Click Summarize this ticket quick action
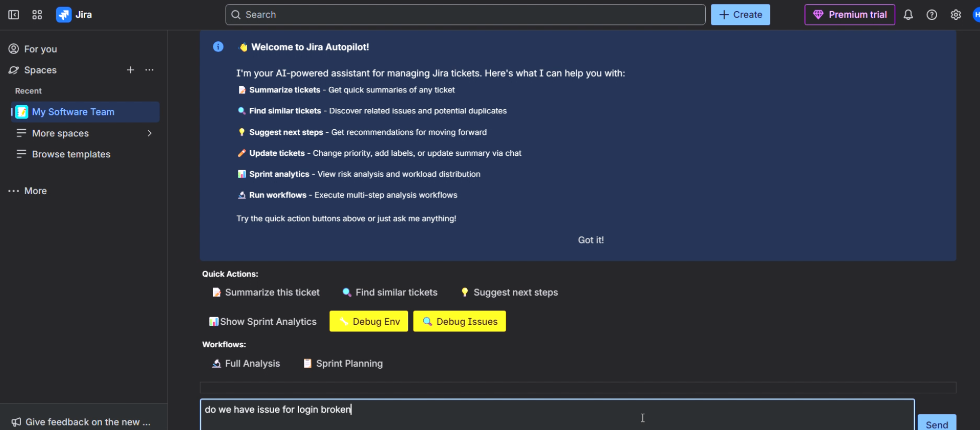980x430 pixels. pos(266,293)
